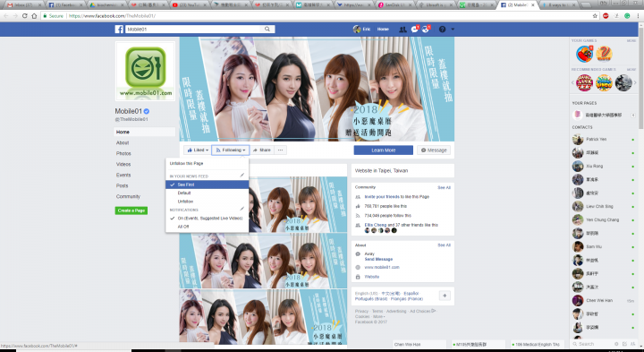Viewport: 644px width, 352px height.
Task: Open chat settings gear icon
Action: tap(616, 344)
